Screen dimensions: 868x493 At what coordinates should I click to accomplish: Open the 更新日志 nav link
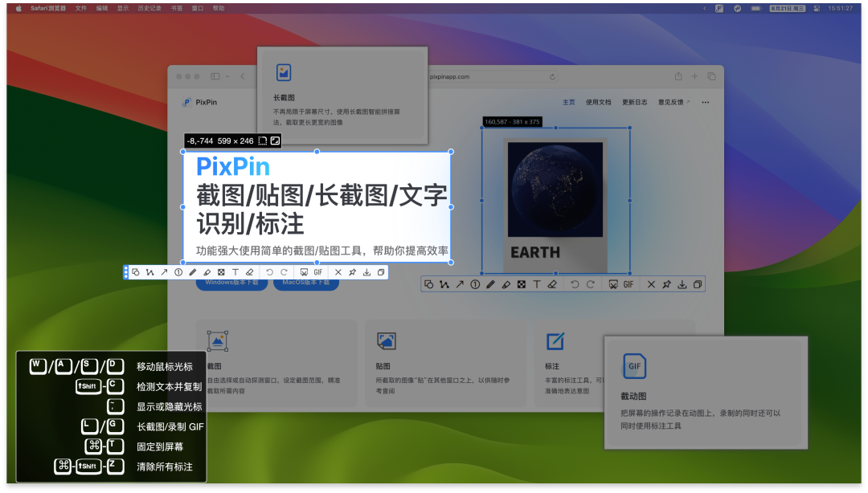point(634,102)
